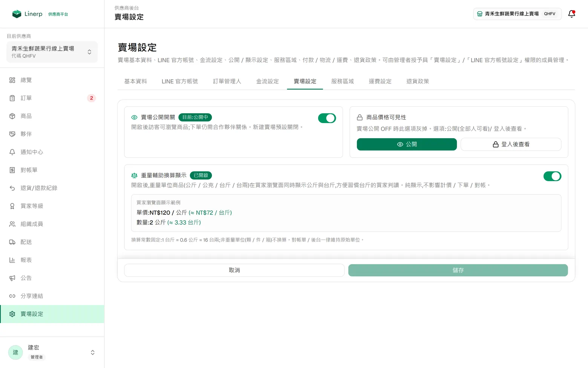Click the storefront icon in header badge
The image size is (588, 368).
[479, 14]
